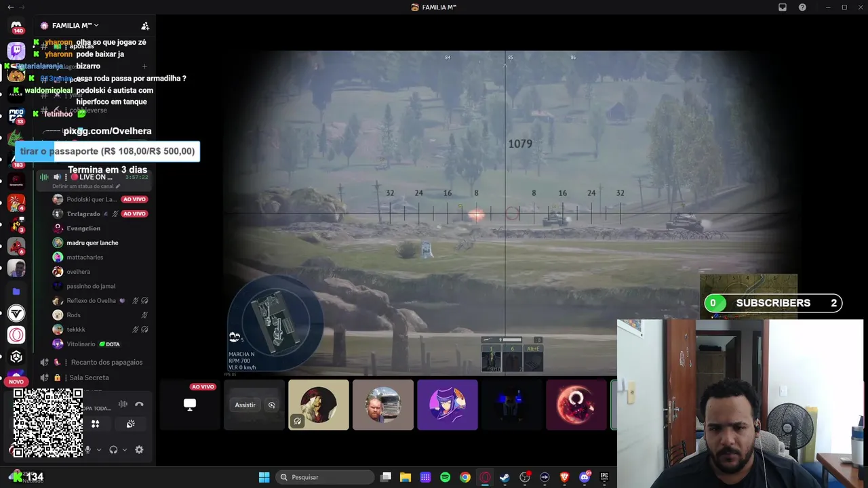Open Epic Games launcher from taskbar
Image resolution: width=868 pixels, height=488 pixels.
(604, 477)
